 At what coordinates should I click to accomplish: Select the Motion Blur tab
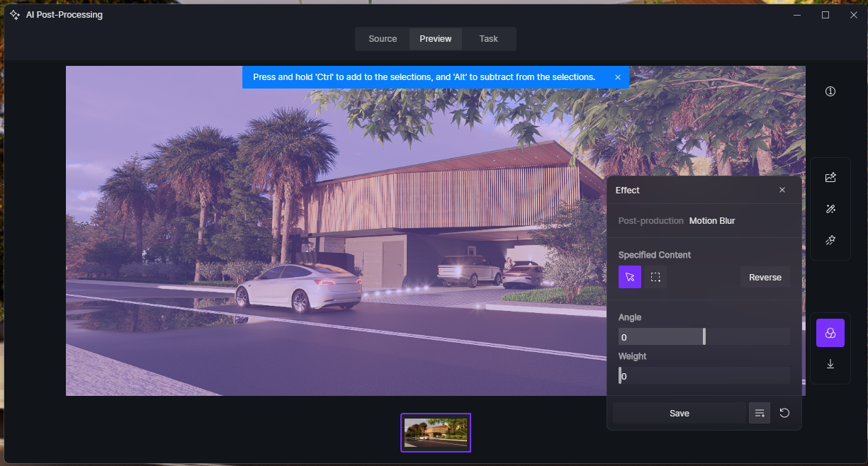pyautogui.click(x=712, y=221)
